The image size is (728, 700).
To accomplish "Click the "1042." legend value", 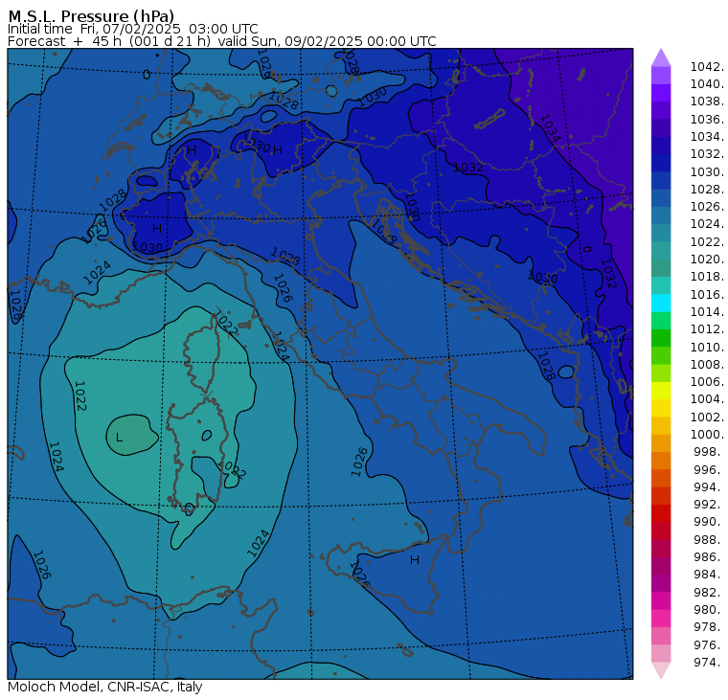I will point(707,67).
